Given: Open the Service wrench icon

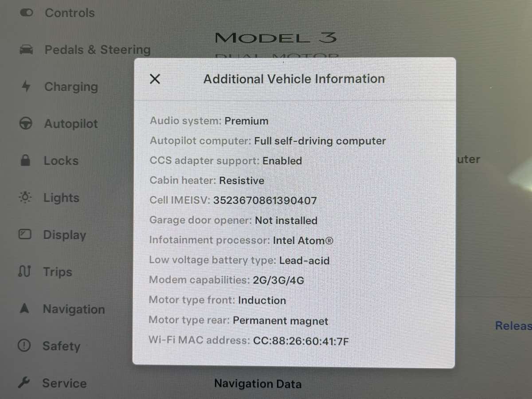Looking at the screenshot, I should click(x=24, y=382).
